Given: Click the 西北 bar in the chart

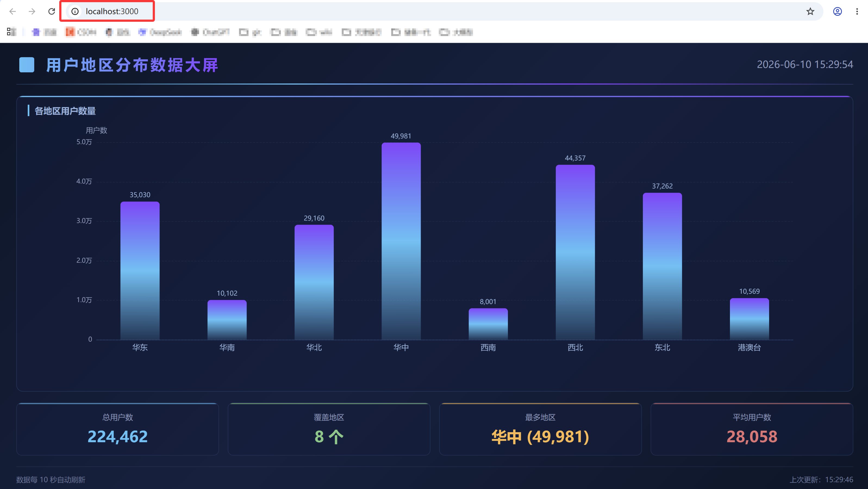Looking at the screenshot, I should tap(575, 252).
